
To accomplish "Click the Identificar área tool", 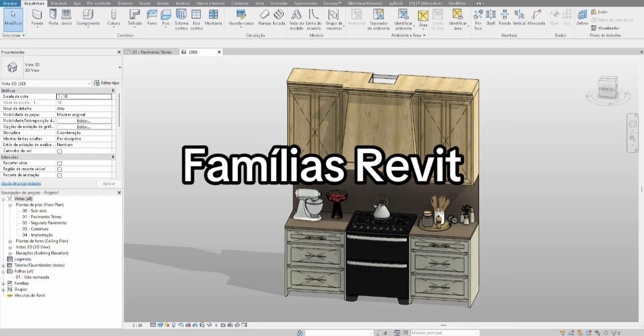I will (457, 20).
